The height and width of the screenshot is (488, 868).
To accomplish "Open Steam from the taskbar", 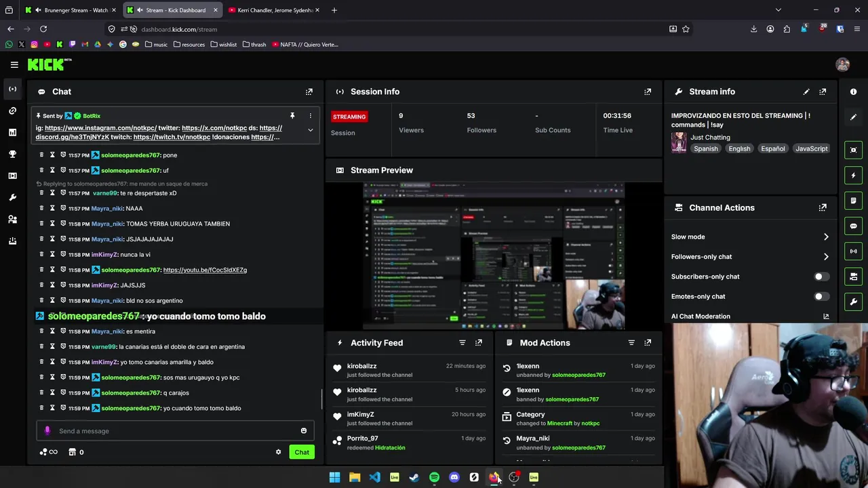I will point(414,477).
